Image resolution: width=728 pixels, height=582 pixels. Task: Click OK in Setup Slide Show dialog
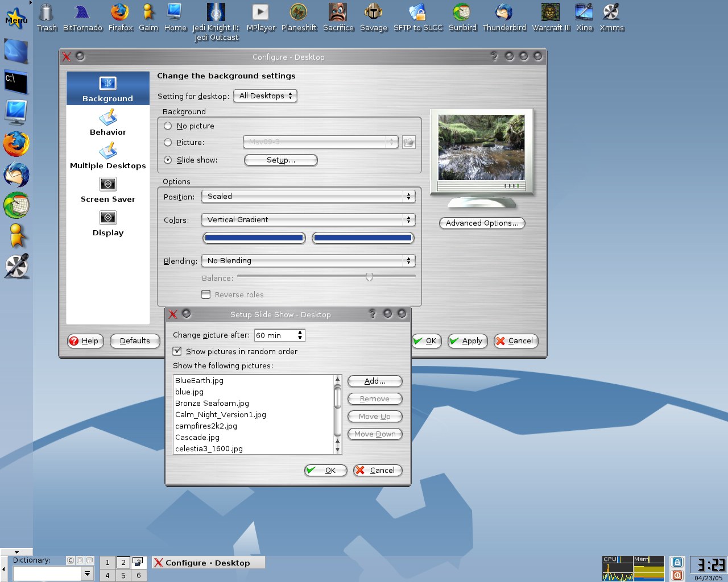point(326,471)
